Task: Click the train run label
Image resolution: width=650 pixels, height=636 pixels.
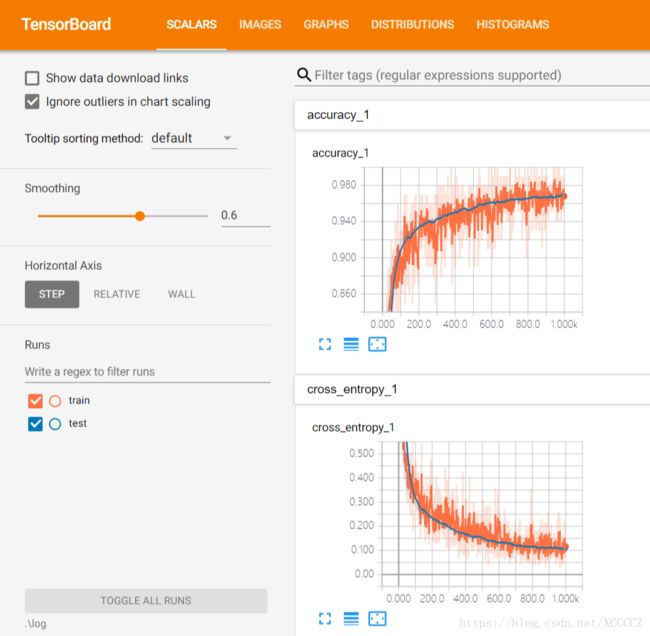Action: coord(79,401)
